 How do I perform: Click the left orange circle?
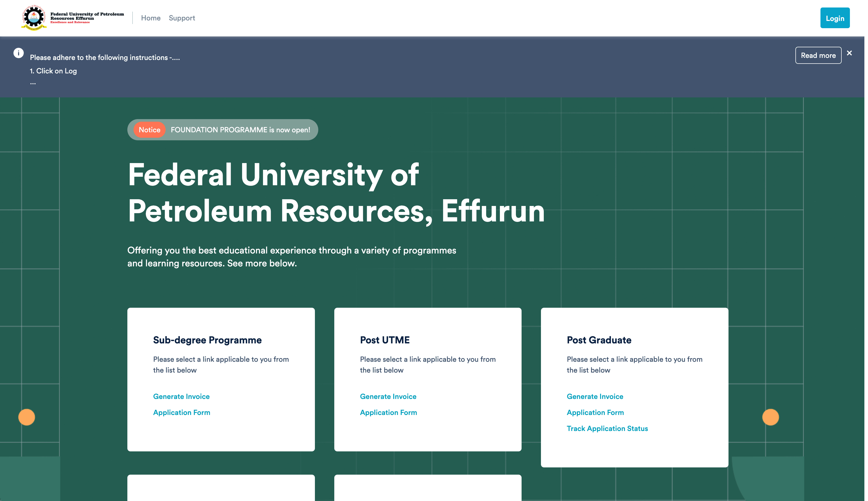[x=27, y=417]
